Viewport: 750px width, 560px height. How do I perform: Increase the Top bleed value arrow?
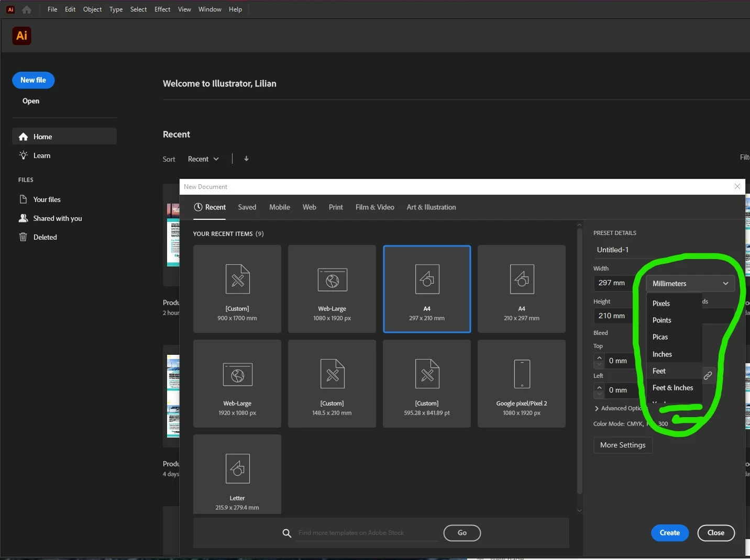tap(600, 357)
